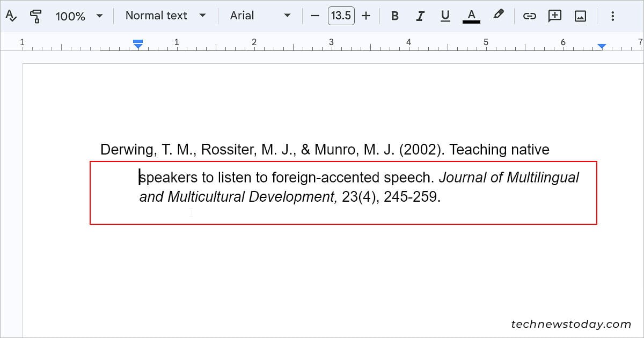Open the three-dot more options menu
The height and width of the screenshot is (338, 644).
tap(612, 16)
